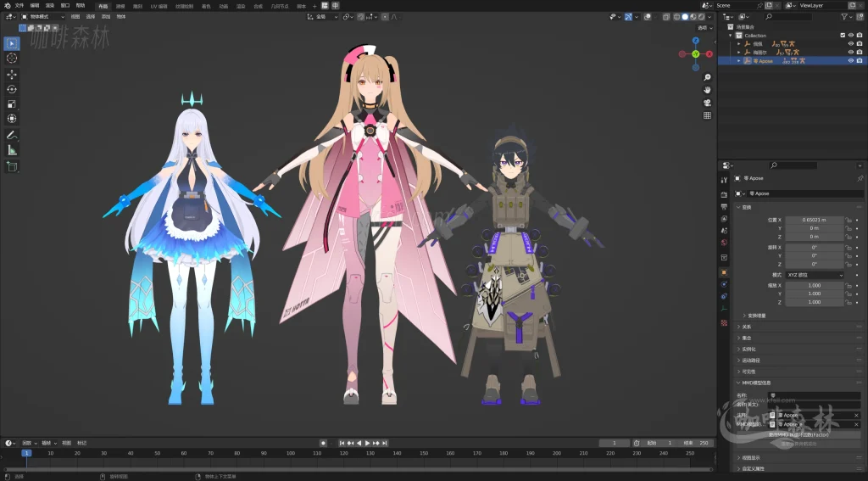The height and width of the screenshot is (481, 868).
Task: Toggle proportional editing in viewport header
Action: pos(386,17)
